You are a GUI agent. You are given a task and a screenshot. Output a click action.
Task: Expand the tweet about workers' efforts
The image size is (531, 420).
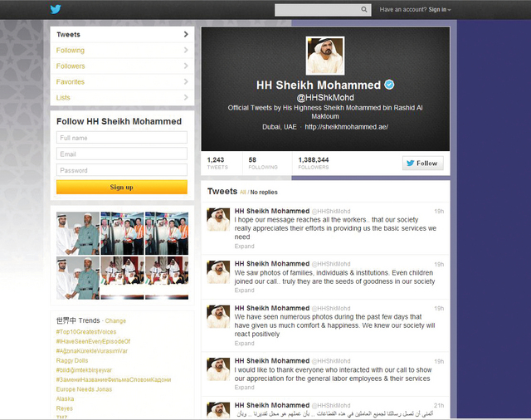tap(244, 247)
